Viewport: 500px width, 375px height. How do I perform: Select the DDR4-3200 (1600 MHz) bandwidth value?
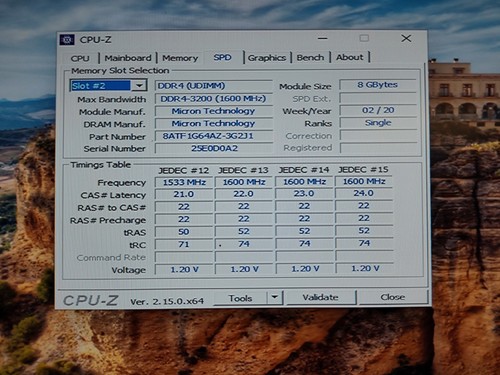point(214,99)
